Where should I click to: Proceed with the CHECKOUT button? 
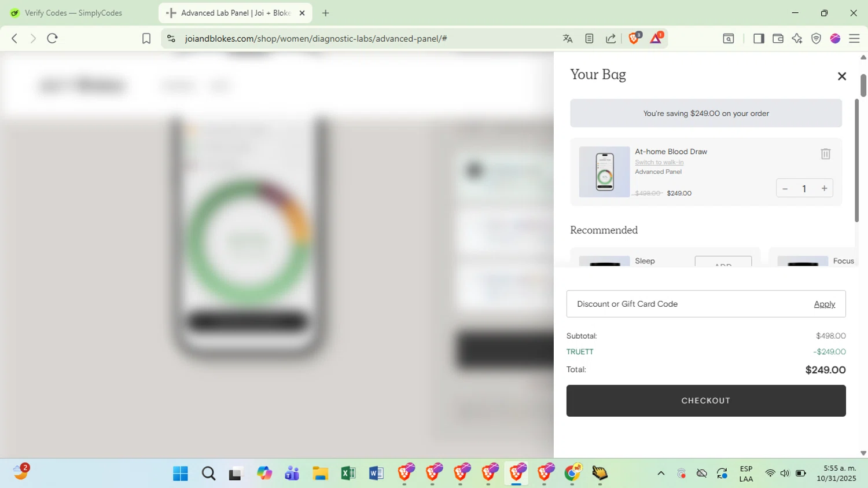tap(706, 401)
